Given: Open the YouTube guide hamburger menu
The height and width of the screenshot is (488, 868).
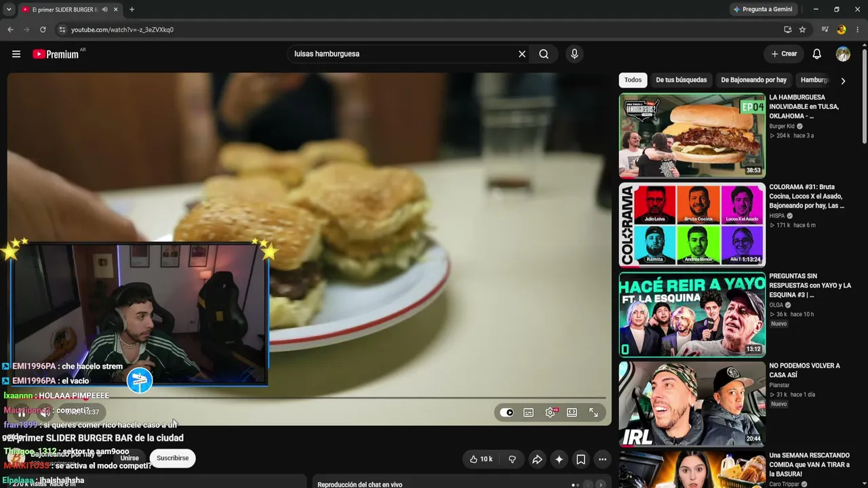Looking at the screenshot, I should [16, 54].
